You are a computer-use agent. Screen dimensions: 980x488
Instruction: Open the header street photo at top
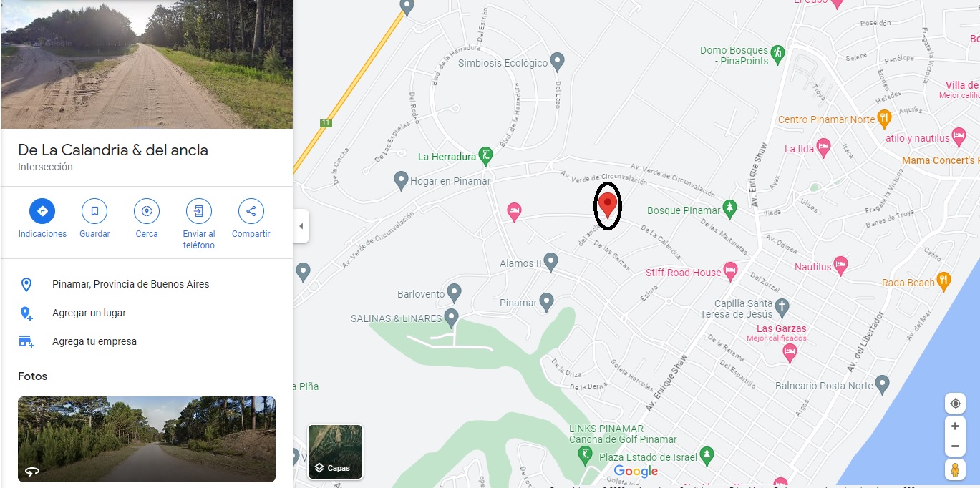tap(147, 64)
